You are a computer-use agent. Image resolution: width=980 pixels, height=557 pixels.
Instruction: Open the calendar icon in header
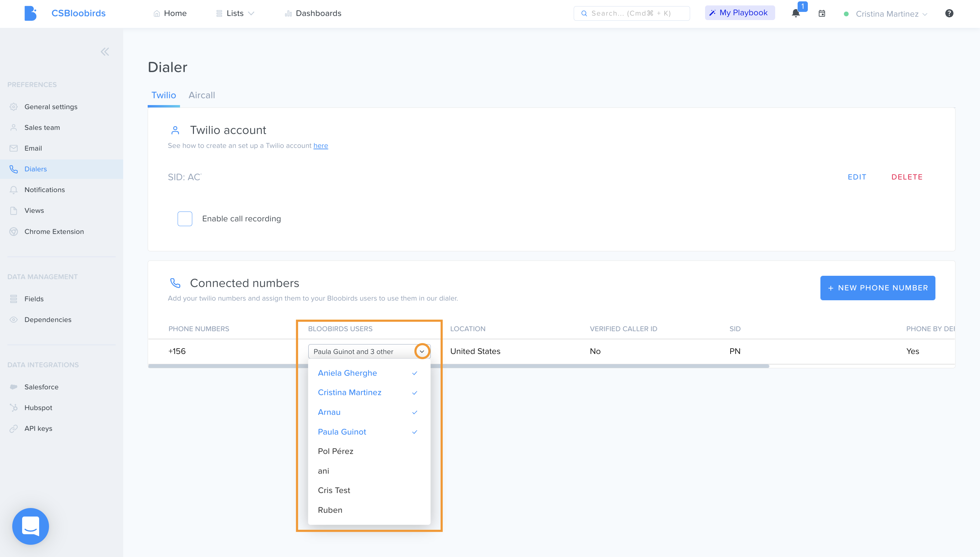(x=821, y=13)
